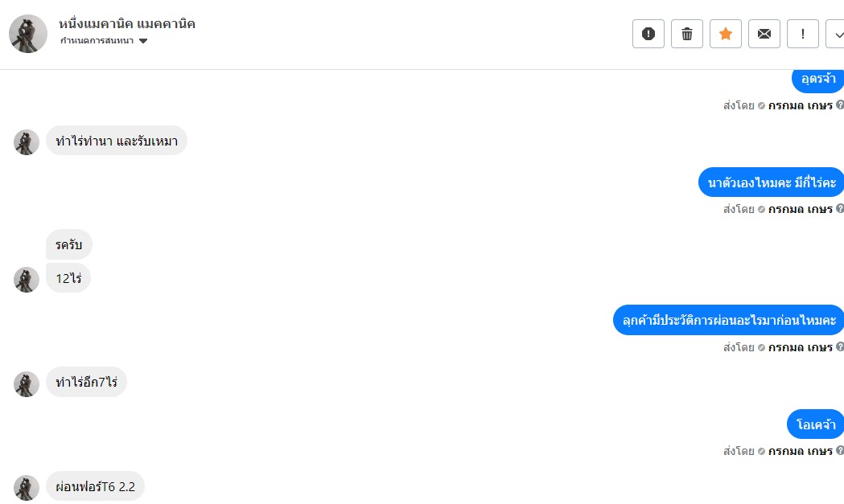Click the avatar next to 12ไร่
Screen dimensions: 844x504
pyautogui.click(x=27, y=280)
